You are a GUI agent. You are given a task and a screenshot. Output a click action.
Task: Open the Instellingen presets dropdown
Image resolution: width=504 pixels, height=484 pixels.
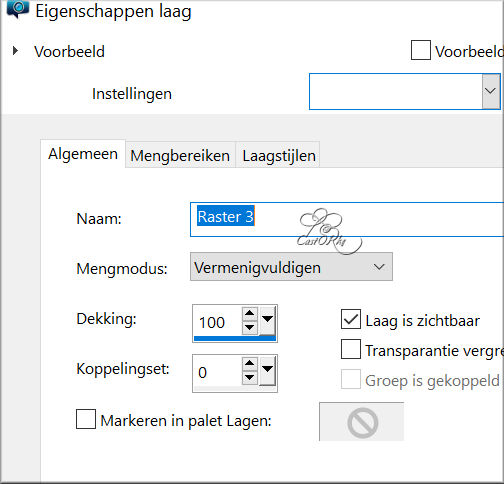click(404, 91)
